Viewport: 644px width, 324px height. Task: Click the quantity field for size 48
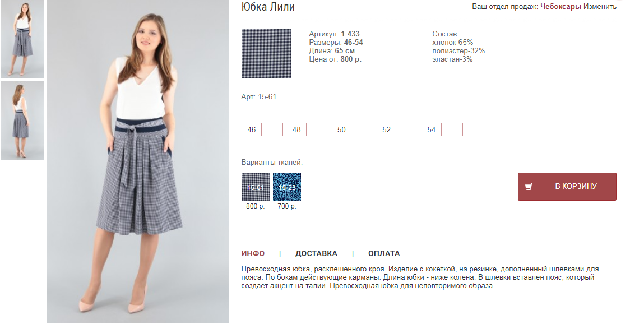317,129
